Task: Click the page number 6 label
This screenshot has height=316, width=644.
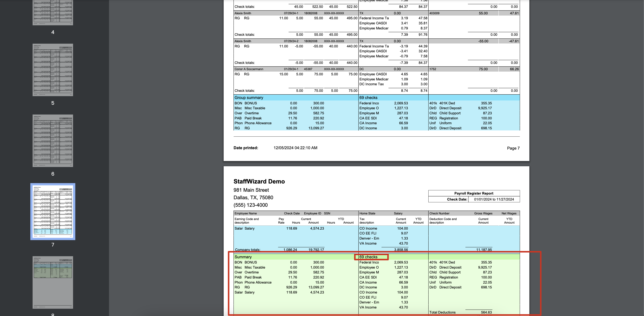Action: click(53, 174)
